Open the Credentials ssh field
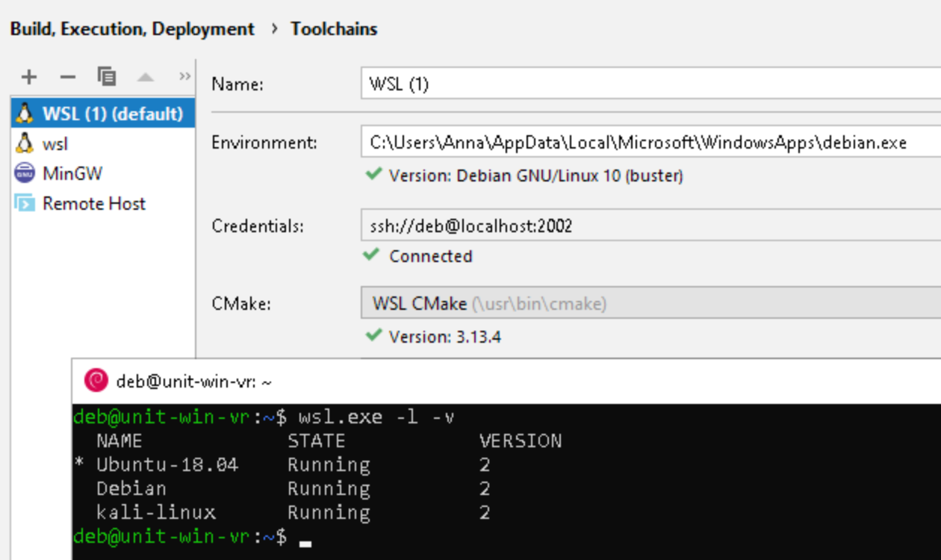 coord(650,225)
